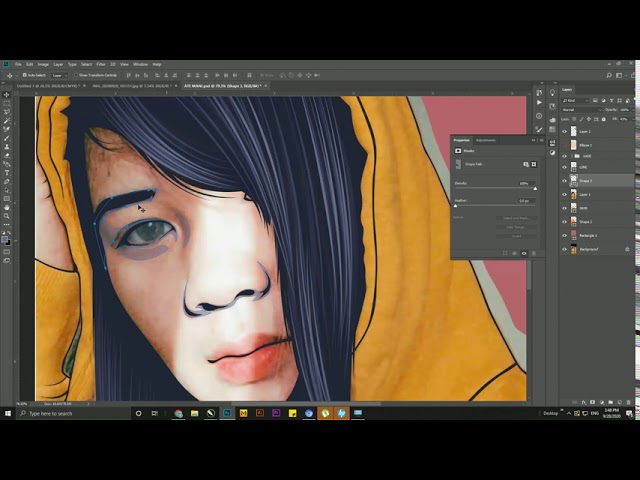Select the Clone Stamp tool

click(x=7, y=147)
